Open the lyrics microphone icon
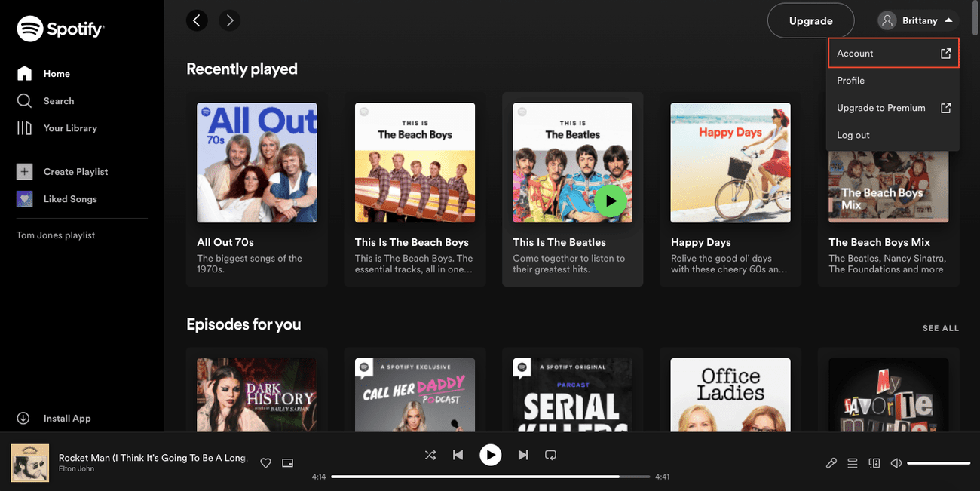Image resolution: width=980 pixels, height=491 pixels. [x=831, y=463]
